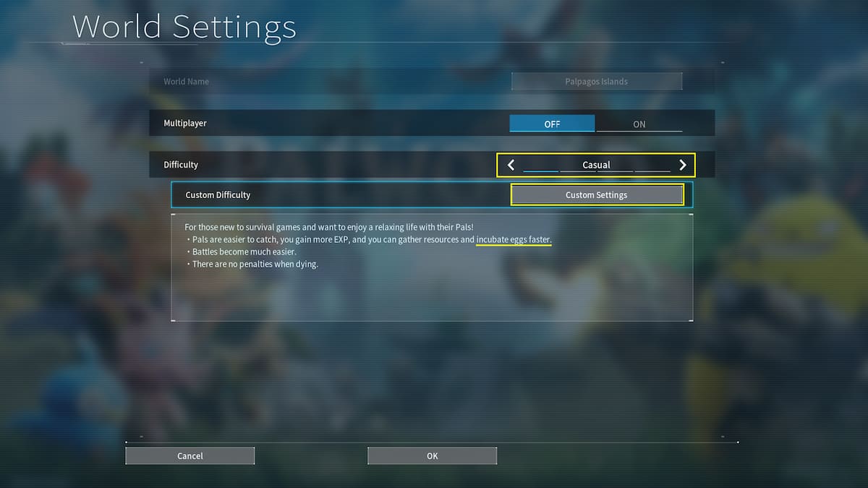Select the Casual difficulty label
This screenshot has width=868, height=488.
tap(597, 164)
